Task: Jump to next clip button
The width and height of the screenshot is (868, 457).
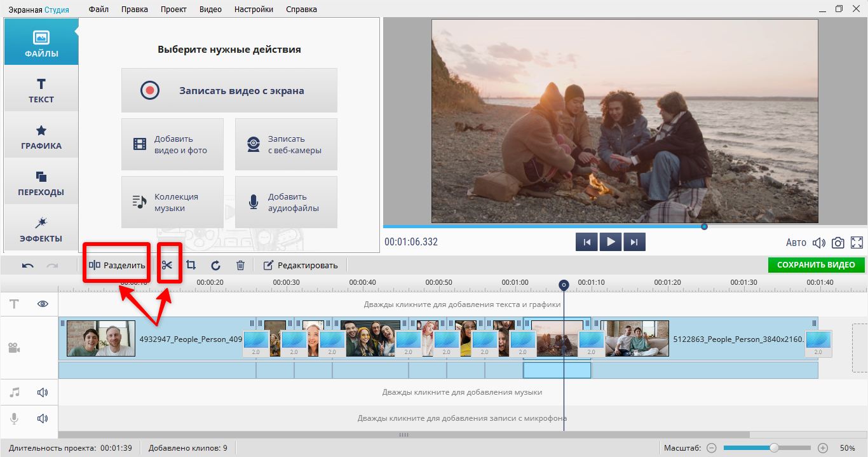Action: pos(635,242)
